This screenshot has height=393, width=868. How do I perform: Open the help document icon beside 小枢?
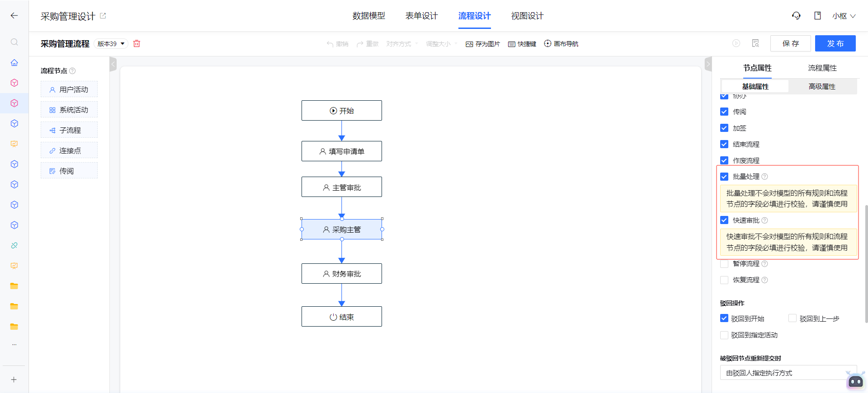pos(817,16)
